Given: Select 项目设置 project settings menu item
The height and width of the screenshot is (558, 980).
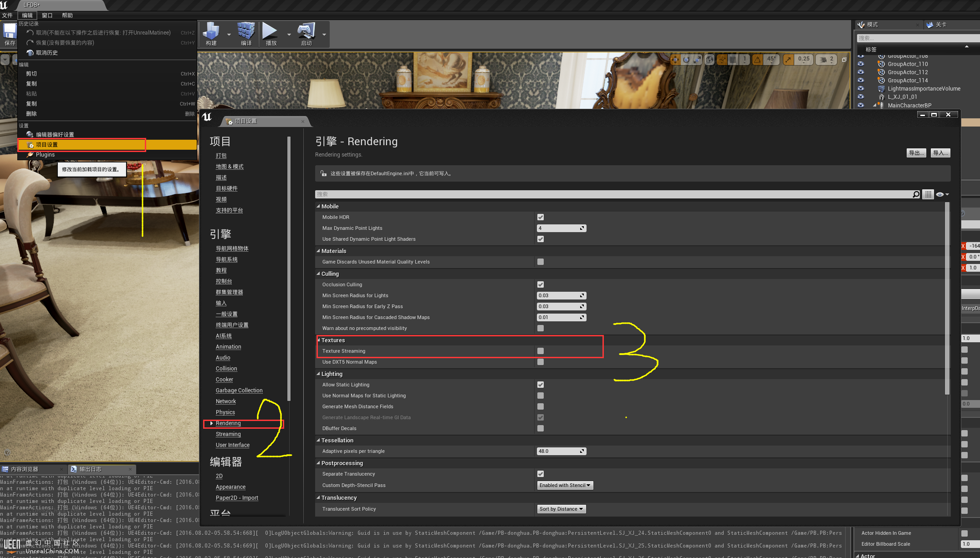Looking at the screenshot, I should pyautogui.click(x=107, y=145).
